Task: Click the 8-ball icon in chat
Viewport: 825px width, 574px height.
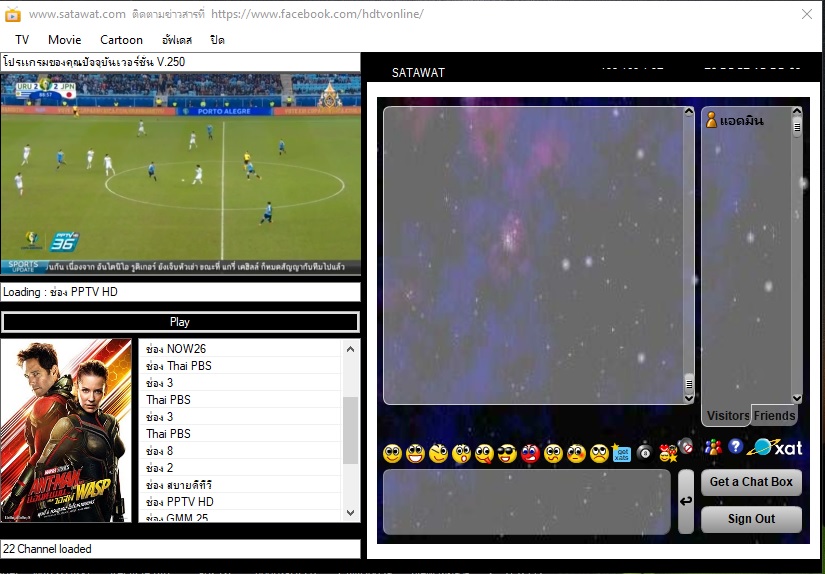Action: [x=644, y=452]
